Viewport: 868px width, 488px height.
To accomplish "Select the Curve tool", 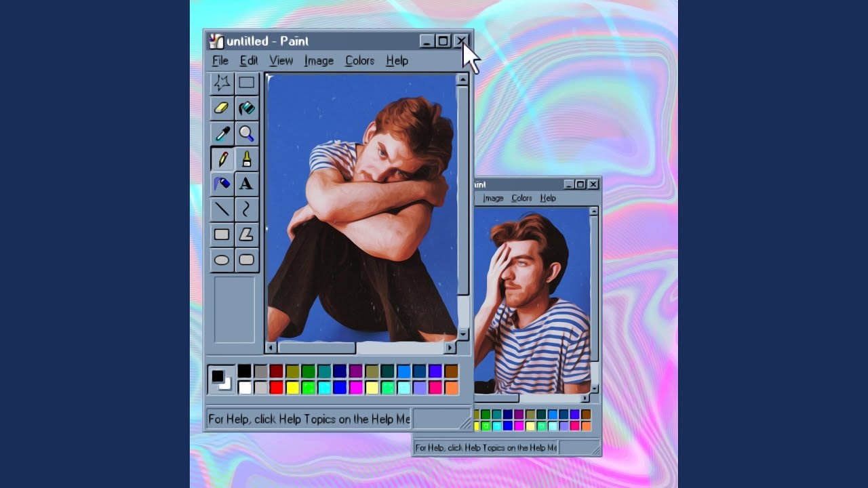I will coord(246,209).
